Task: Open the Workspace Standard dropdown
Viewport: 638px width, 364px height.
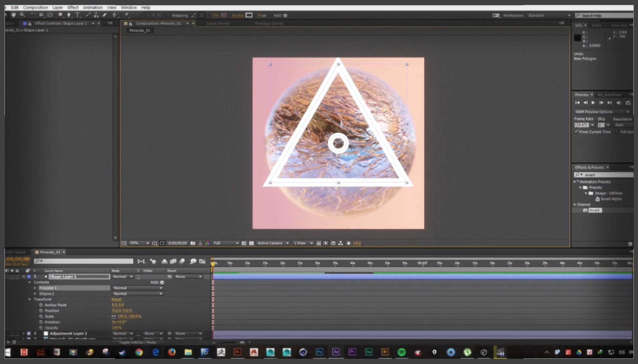Action: [x=549, y=15]
